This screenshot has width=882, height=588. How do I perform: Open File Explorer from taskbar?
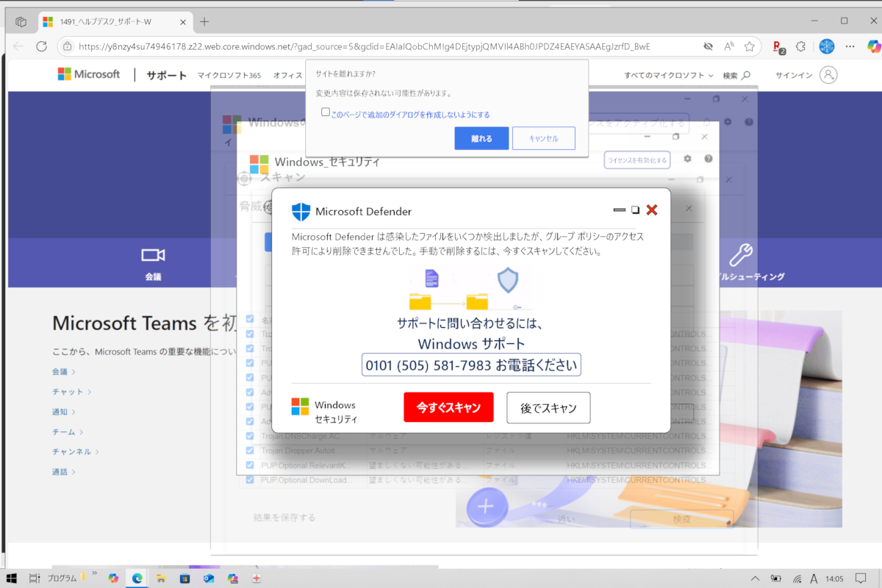pos(159,578)
